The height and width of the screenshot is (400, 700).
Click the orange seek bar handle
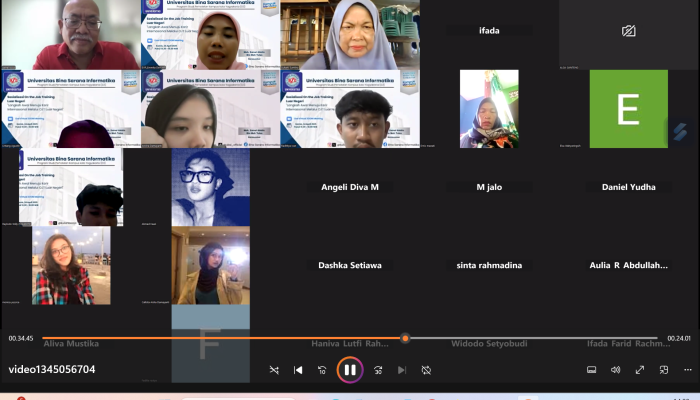pyautogui.click(x=405, y=338)
